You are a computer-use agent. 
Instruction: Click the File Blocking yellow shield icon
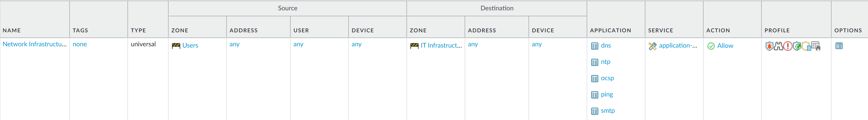[806, 46]
